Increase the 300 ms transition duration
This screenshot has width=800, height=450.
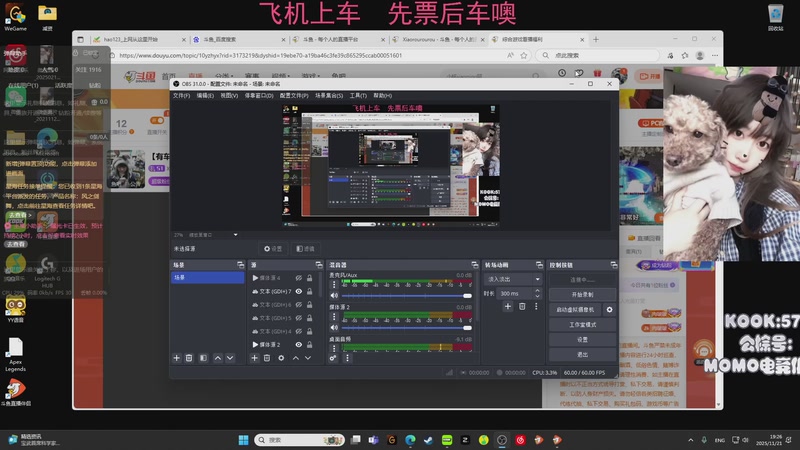coord(537,291)
